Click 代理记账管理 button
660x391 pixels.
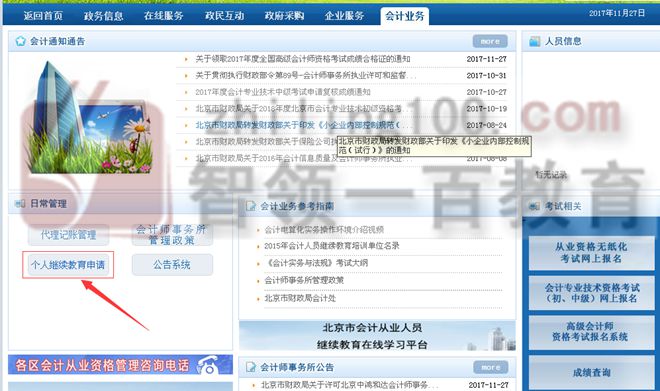tap(69, 235)
